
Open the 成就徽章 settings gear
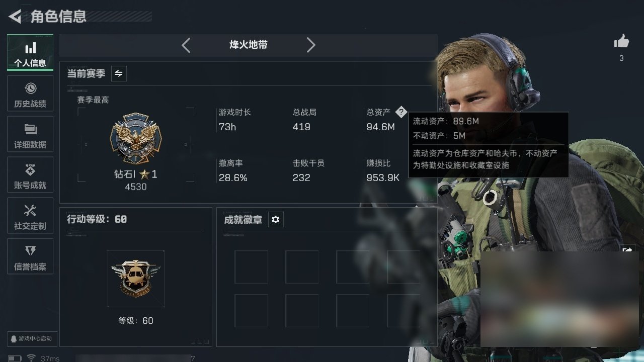(276, 220)
